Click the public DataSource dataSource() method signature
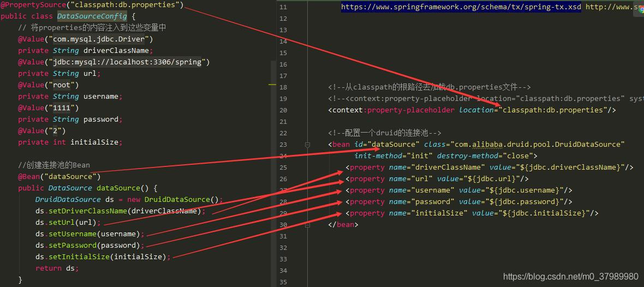Viewport: 644px width, 287px height. point(87,188)
